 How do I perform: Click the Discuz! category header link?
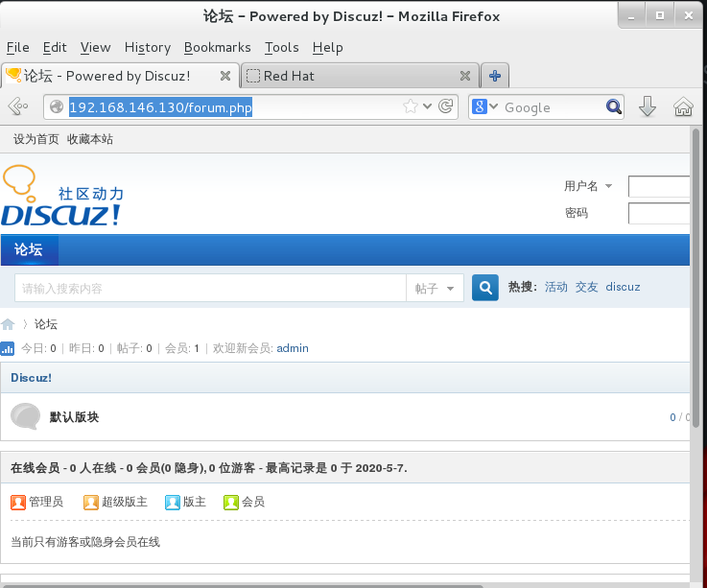pyautogui.click(x=31, y=378)
